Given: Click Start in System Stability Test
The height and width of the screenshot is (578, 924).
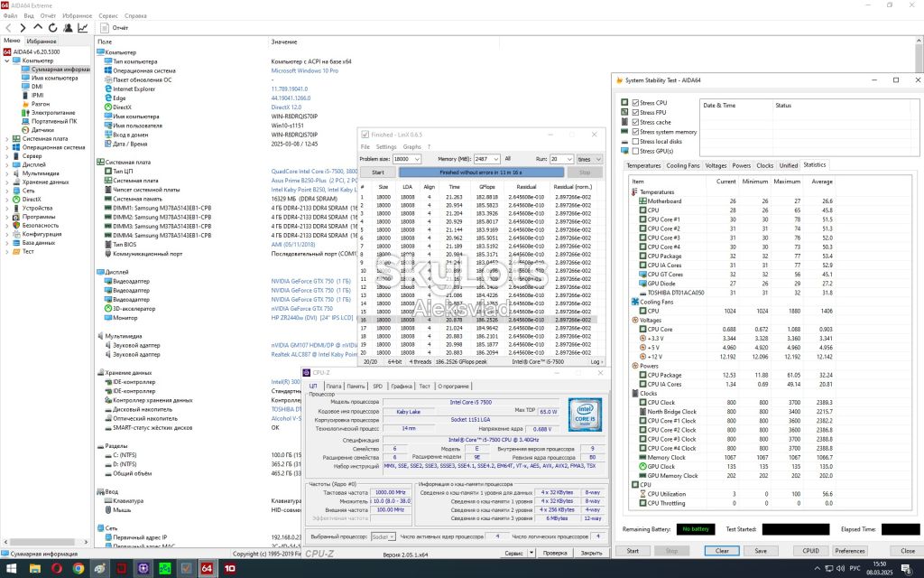Looking at the screenshot, I should click(633, 551).
